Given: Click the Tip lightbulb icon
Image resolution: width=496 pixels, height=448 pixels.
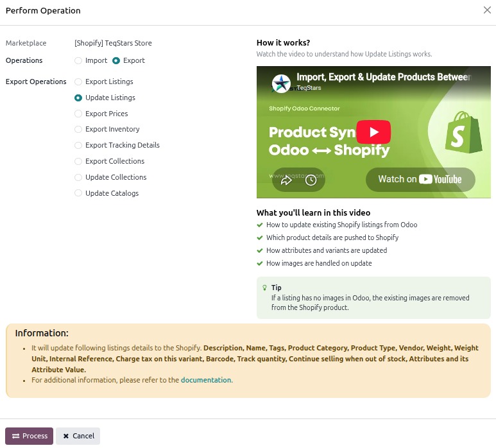Looking at the screenshot, I should pos(265,288).
